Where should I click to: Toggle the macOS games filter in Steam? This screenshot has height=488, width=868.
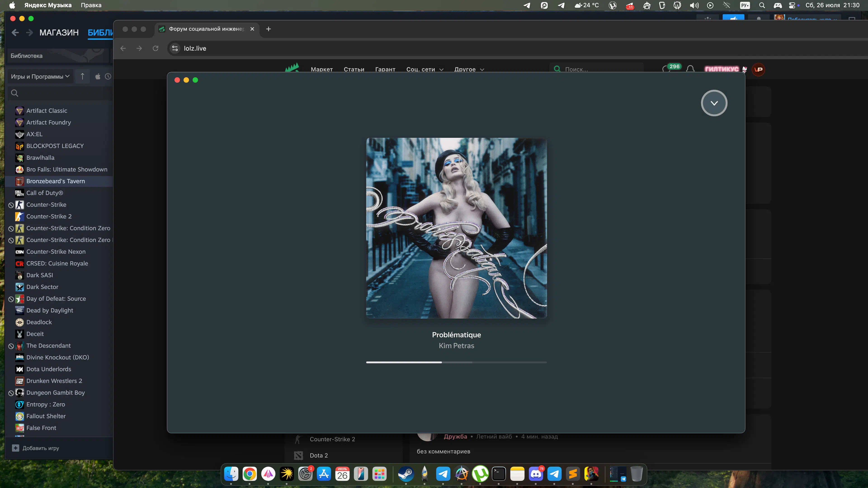point(98,76)
